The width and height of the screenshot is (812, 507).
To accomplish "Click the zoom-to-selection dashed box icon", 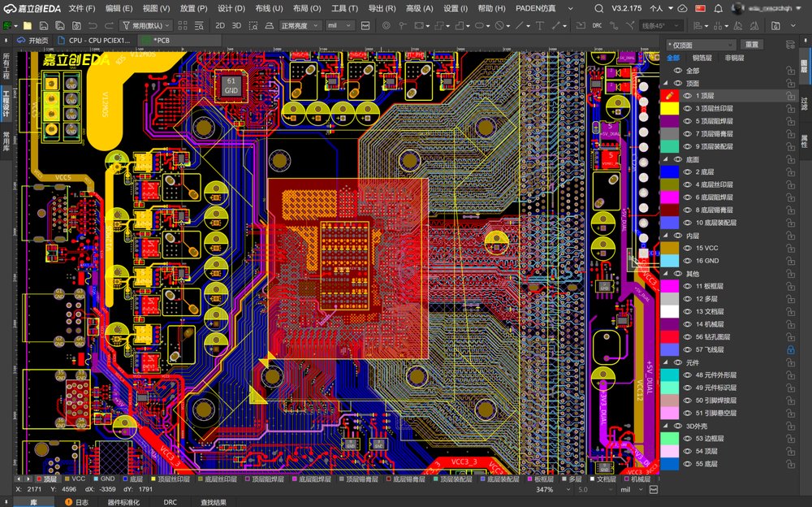I will [253, 25].
